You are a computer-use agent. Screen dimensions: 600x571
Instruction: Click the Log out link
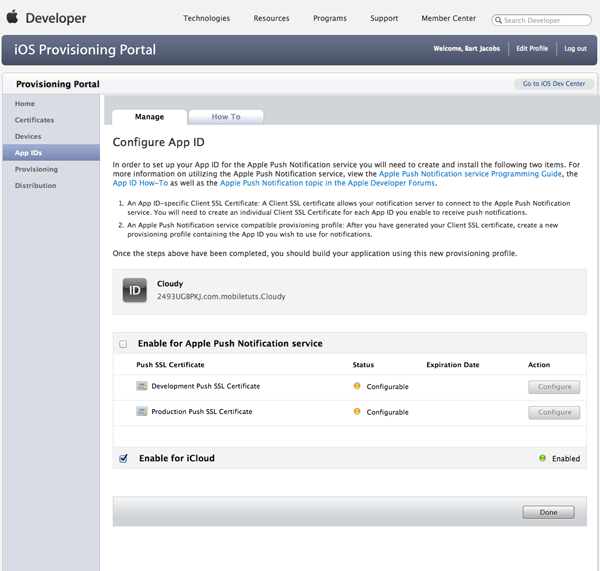(x=575, y=49)
